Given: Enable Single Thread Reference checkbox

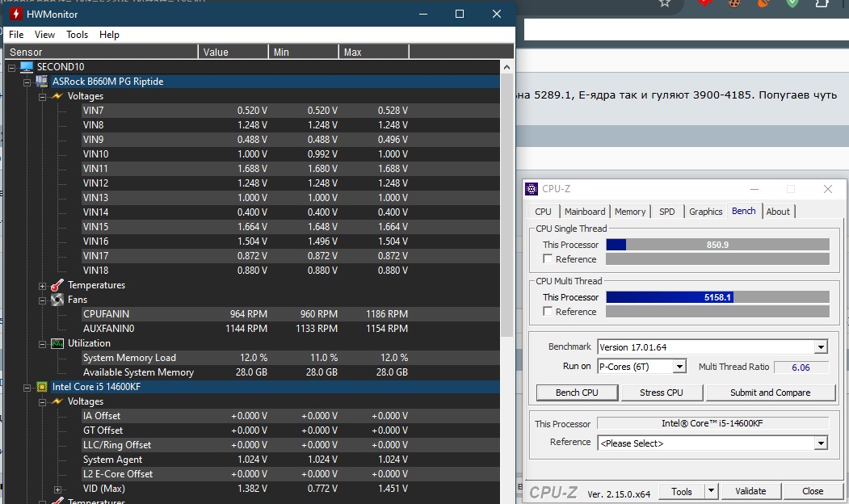Looking at the screenshot, I should pyautogui.click(x=548, y=258).
